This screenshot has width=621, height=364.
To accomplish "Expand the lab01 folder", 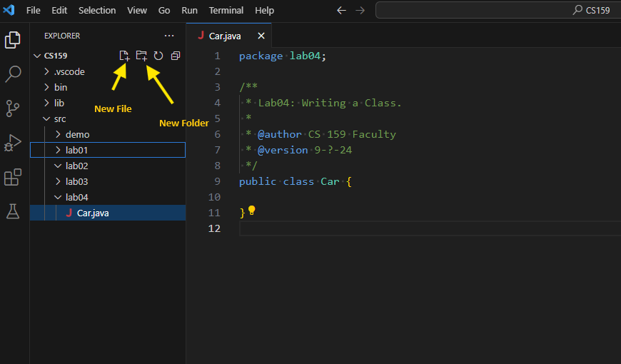I will pos(76,150).
